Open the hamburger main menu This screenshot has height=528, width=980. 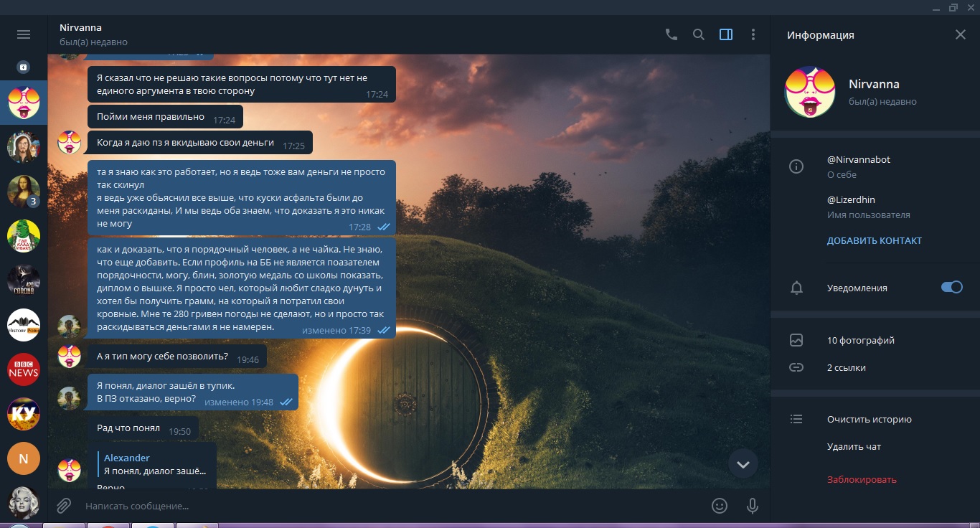coord(24,34)
